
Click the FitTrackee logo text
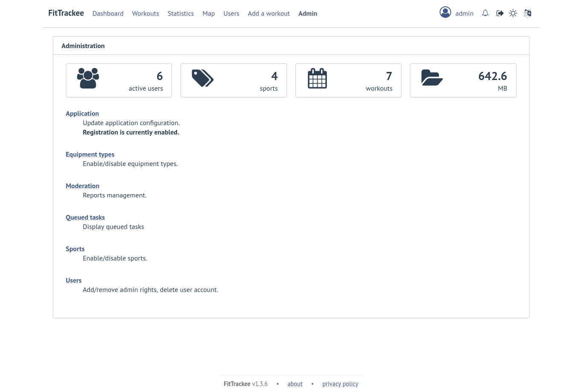click(66, 13)
